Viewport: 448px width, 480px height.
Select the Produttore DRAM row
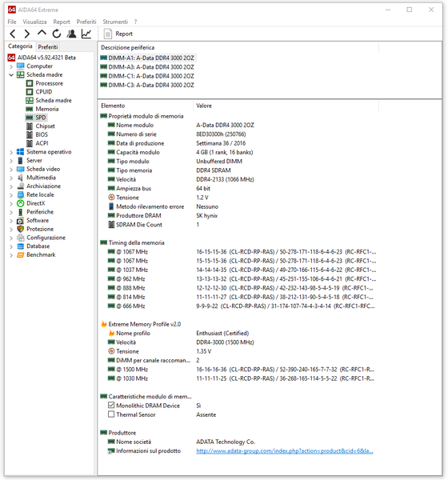pyautogui.click(x=239, y=215)
